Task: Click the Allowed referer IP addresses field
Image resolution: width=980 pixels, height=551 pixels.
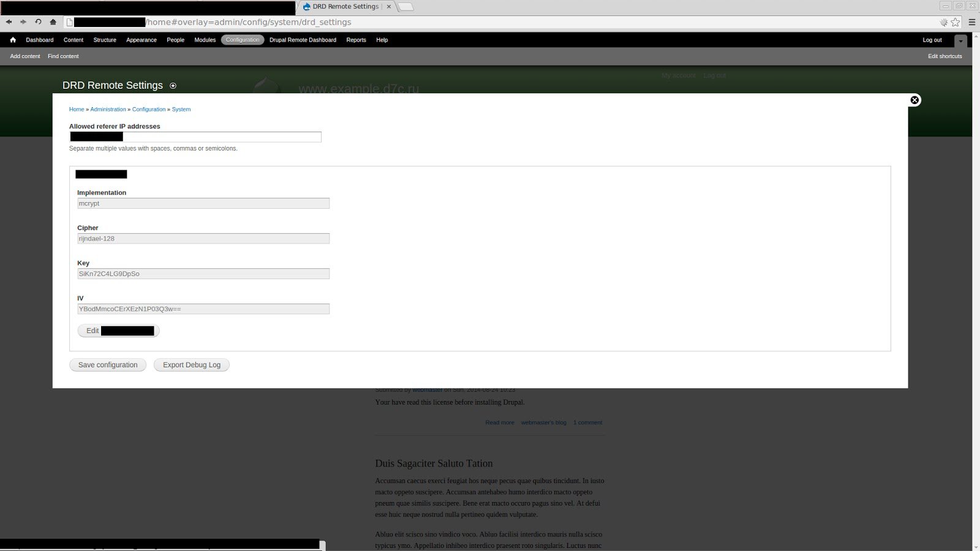Action: (196, 137)
